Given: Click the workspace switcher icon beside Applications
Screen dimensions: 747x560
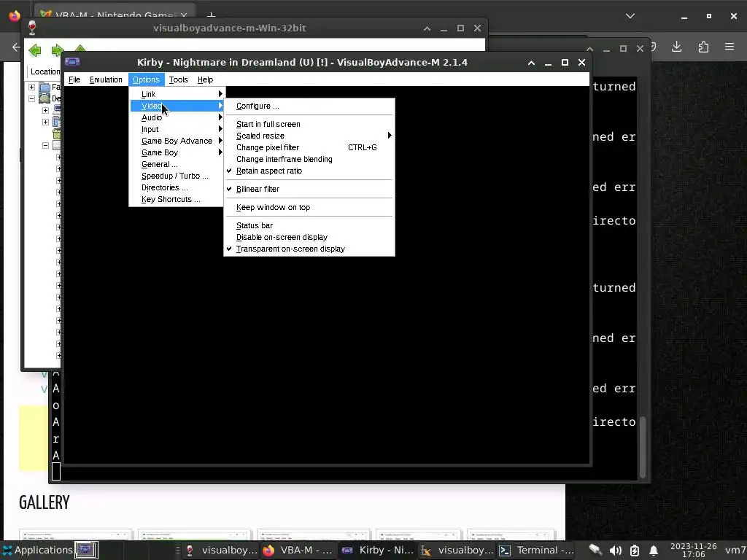Looking at the screenshot, I should point(86,550).
